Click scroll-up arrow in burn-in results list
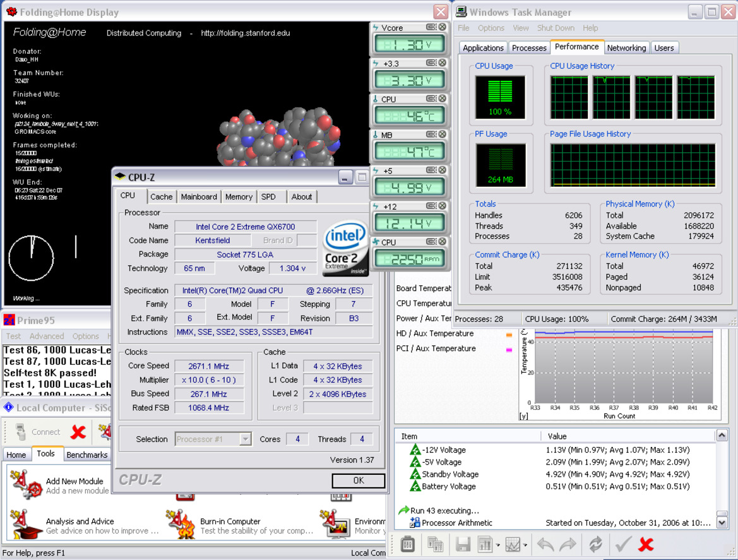The image size is (738, 560). 722,436
